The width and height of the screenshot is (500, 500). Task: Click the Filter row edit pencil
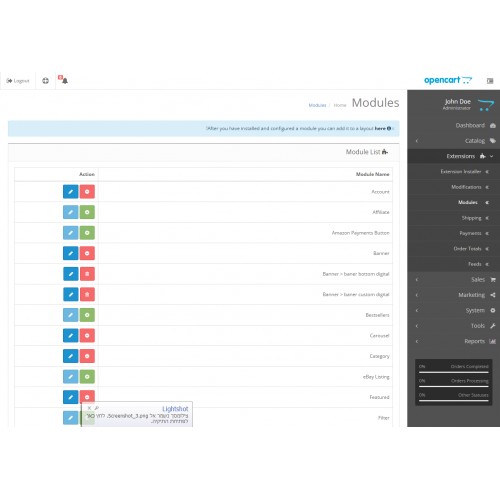click(x=70, y=418)
